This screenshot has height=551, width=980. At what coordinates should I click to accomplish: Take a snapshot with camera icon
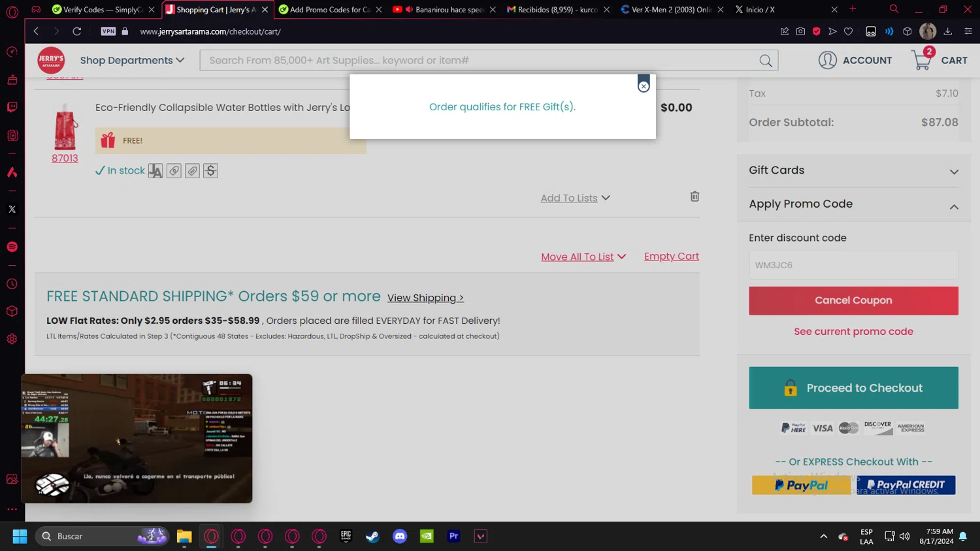(x=800, y=31)
